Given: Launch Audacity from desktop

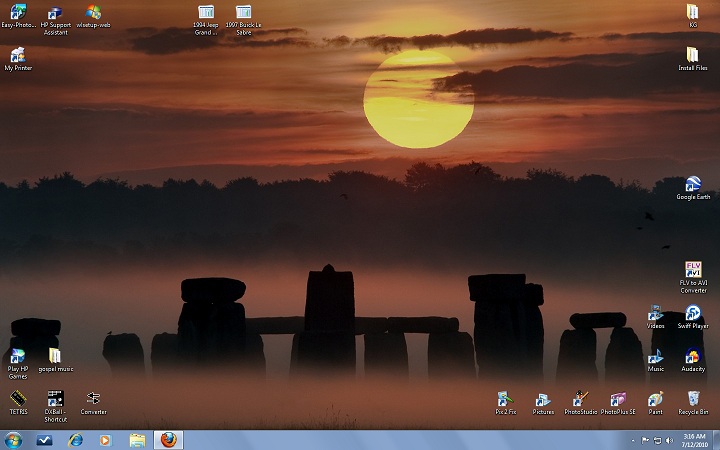Looking at the screenshot, I should [693, 360].
